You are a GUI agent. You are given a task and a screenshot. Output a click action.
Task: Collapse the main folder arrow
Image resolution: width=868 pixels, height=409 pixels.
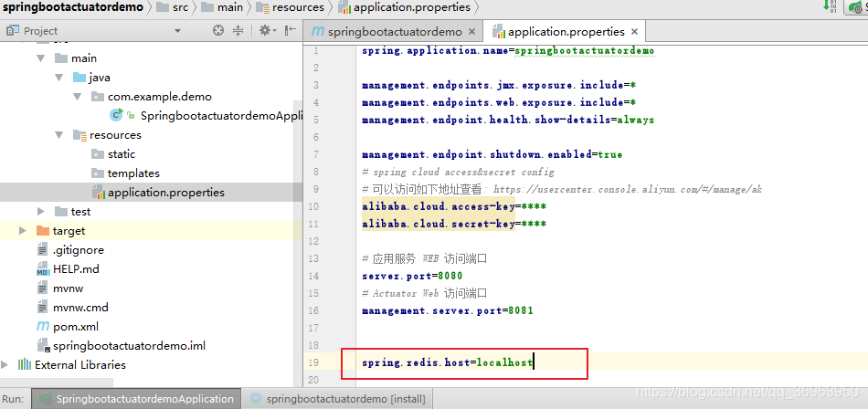[x=41, y=58]
